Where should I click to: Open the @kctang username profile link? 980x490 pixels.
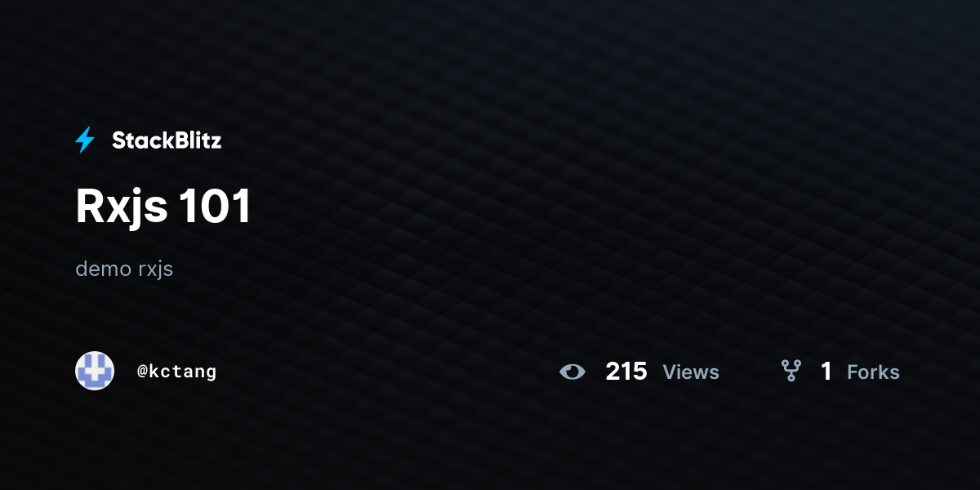(176, 372)
